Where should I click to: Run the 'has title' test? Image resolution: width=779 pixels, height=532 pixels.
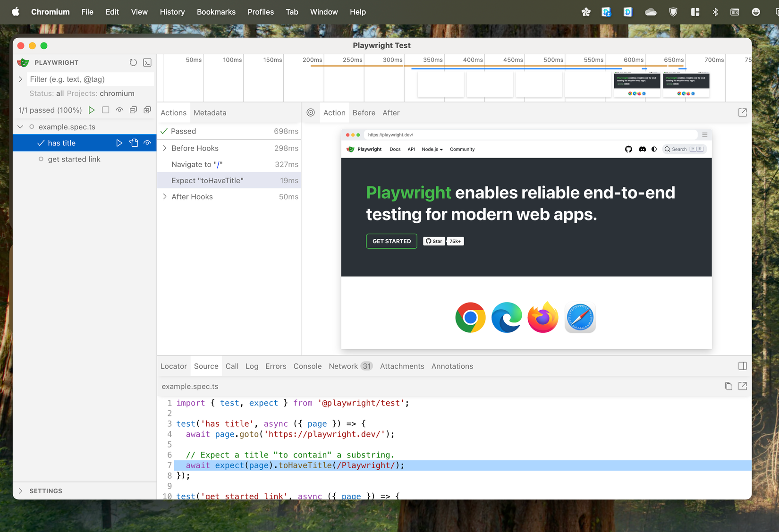coord(119,143)
